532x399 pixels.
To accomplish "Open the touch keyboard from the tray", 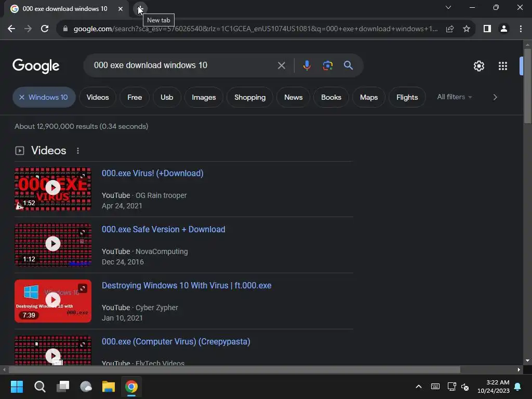I will (x=435, y=387).
